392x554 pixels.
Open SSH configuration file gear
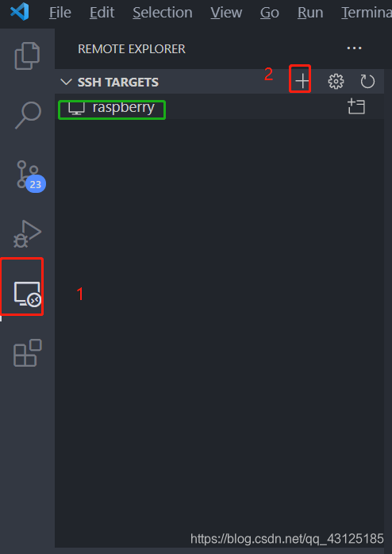(336, 82)
